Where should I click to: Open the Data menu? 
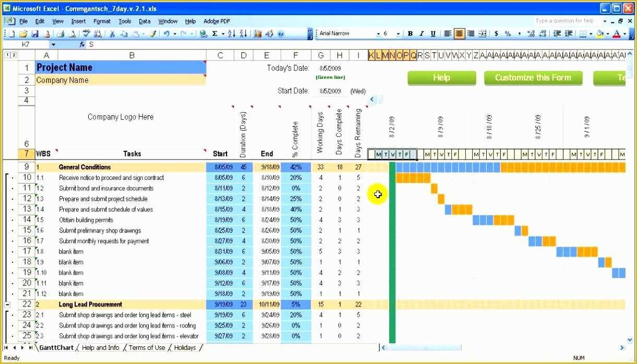145,21
